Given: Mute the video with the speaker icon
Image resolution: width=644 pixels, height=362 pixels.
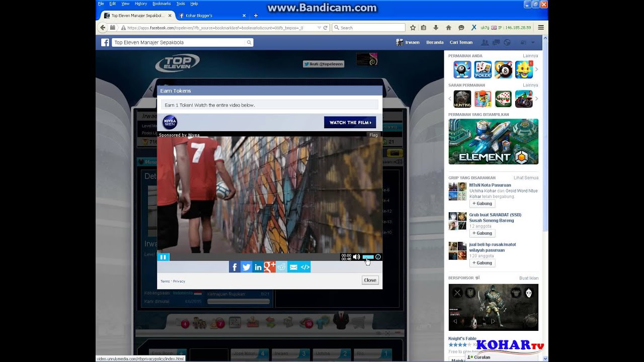Looking at the screenshot, I should click(x=356, y=257).
